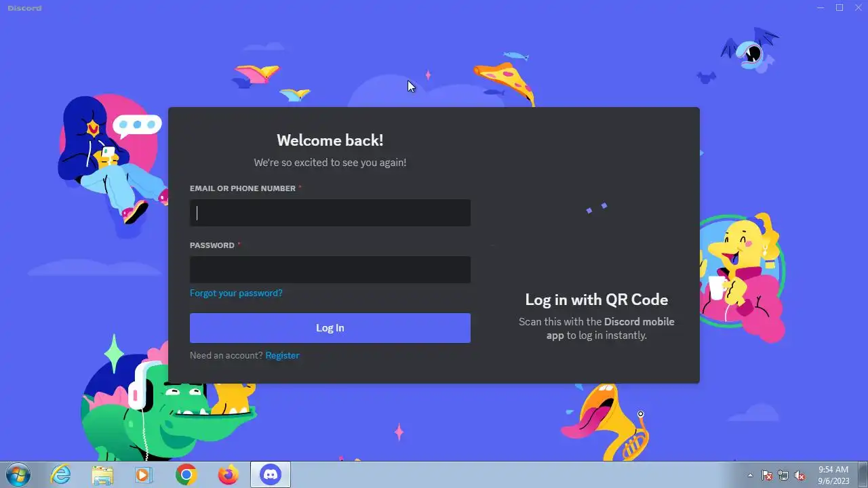Click the 'Log in with QR Code' heading

tap(597, 300)
